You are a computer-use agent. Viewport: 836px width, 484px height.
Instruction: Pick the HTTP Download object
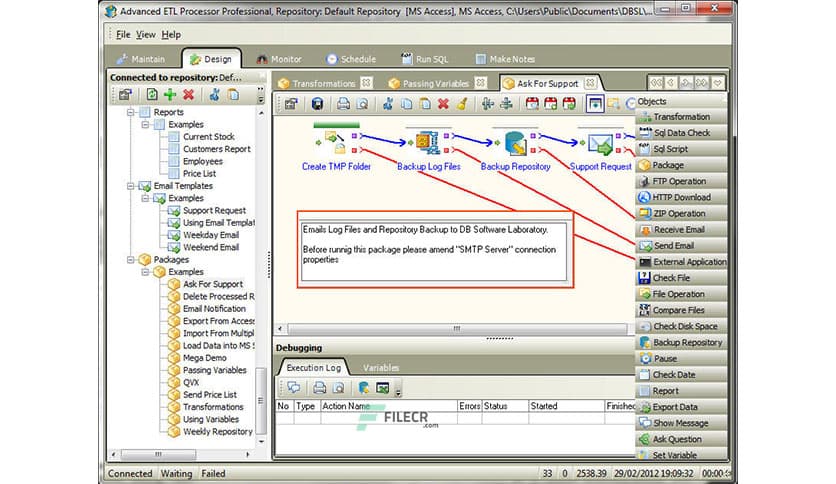click(x=681, y=197)
